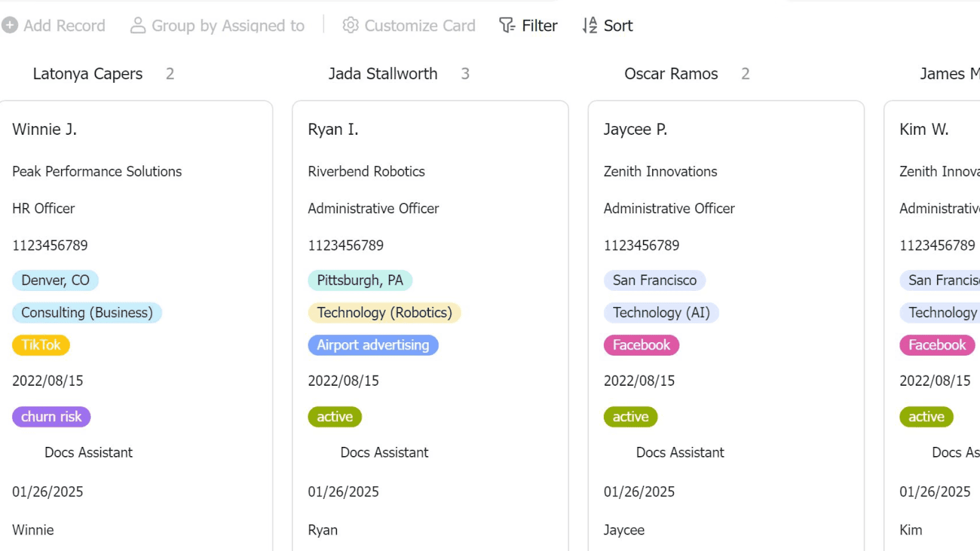Click the Add Record plus icon
The height and width of the screenshot is (551, 980).
10,25
